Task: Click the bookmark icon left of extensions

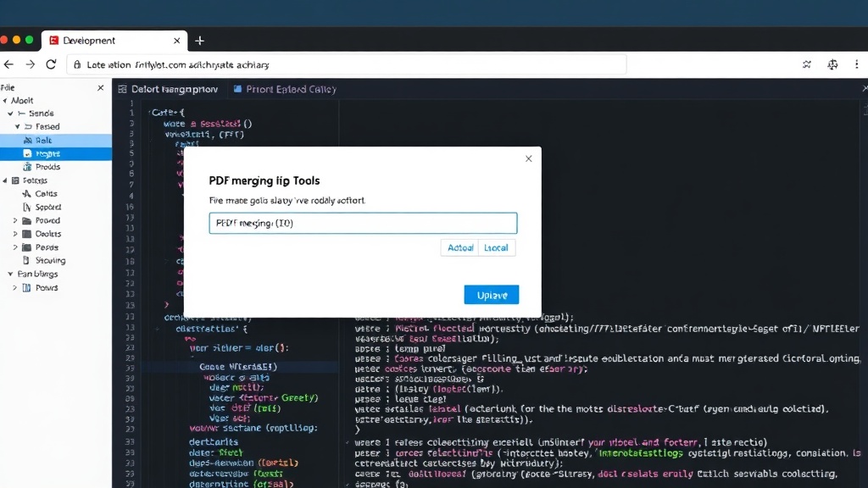Action: [x=807, y=64]
